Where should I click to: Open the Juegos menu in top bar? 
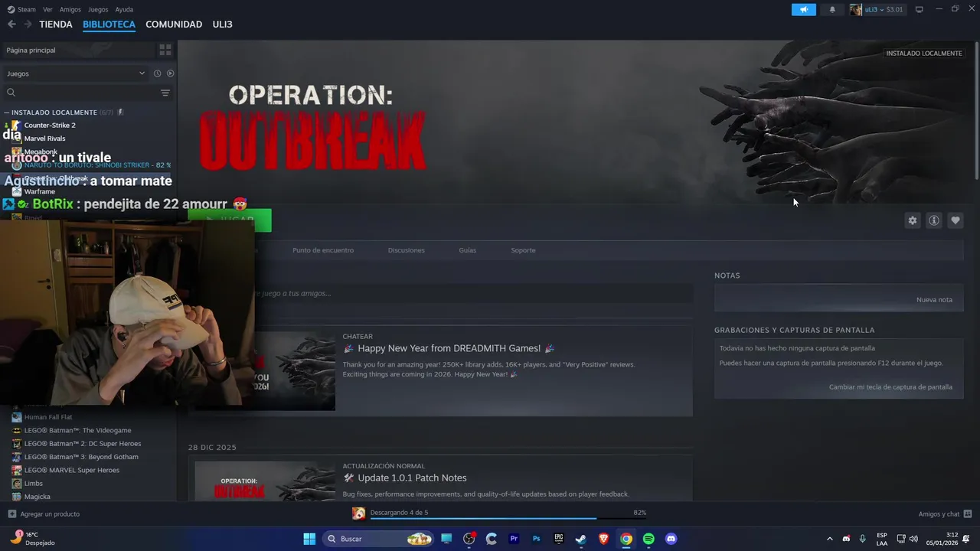click(x=98, y=9)
